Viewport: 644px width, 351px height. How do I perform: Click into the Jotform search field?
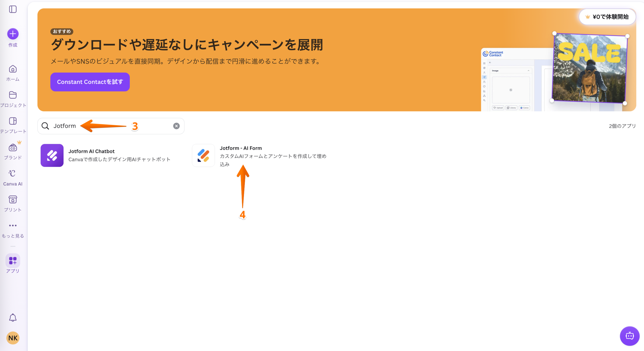[x=111, y=126]
